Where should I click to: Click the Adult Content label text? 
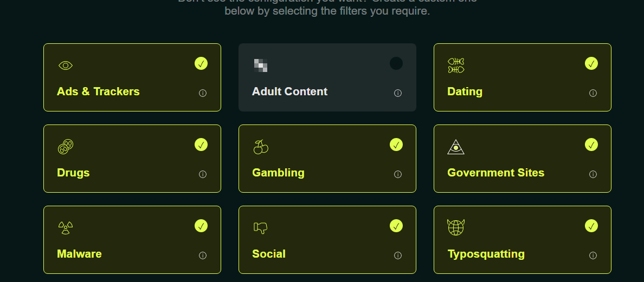[289, 91]
